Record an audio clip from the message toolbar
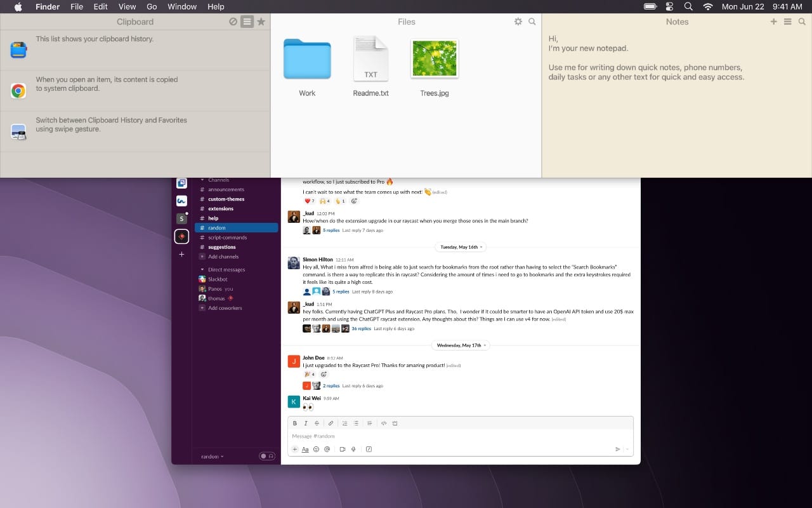The width and height of the screenshot is (812, 508). (x=353, y=449)
